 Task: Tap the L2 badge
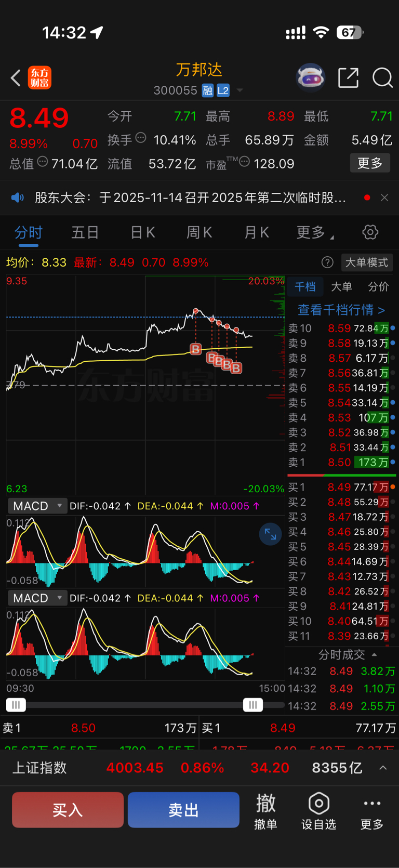coord(223,90)
